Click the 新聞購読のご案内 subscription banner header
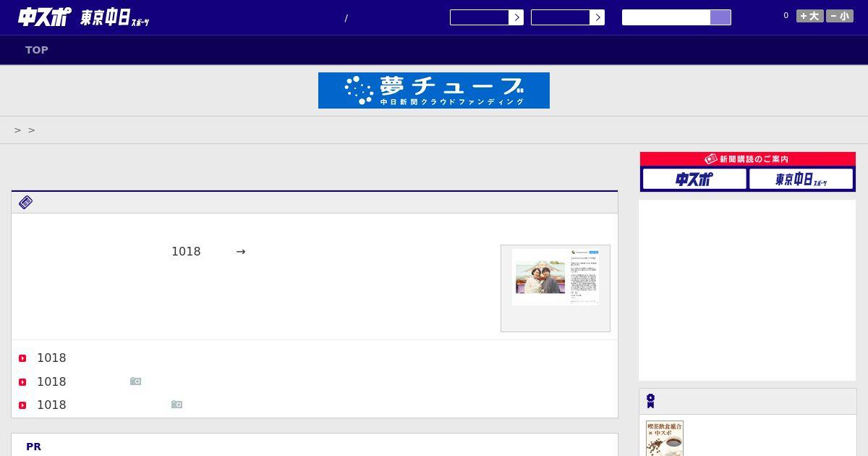 (x=748, y=159)
